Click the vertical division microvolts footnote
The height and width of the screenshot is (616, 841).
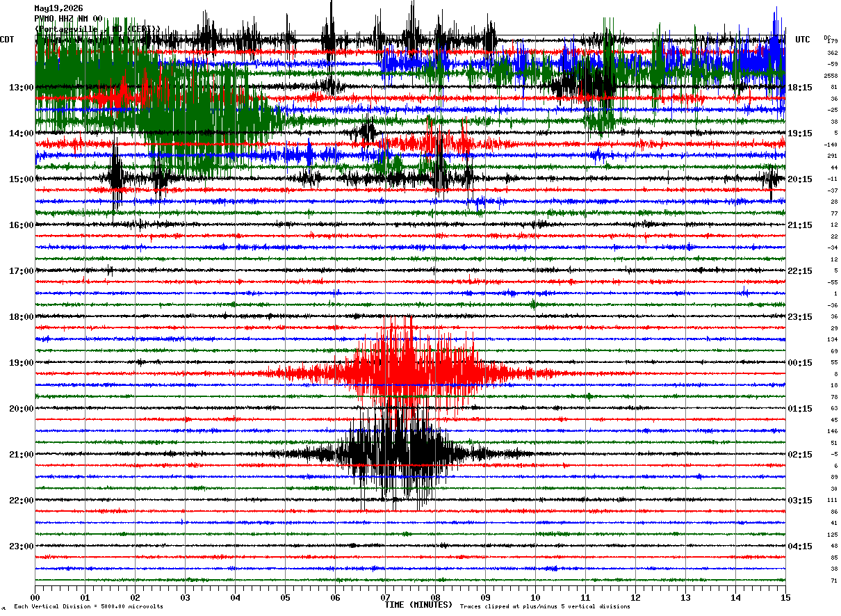click(88, 607)
